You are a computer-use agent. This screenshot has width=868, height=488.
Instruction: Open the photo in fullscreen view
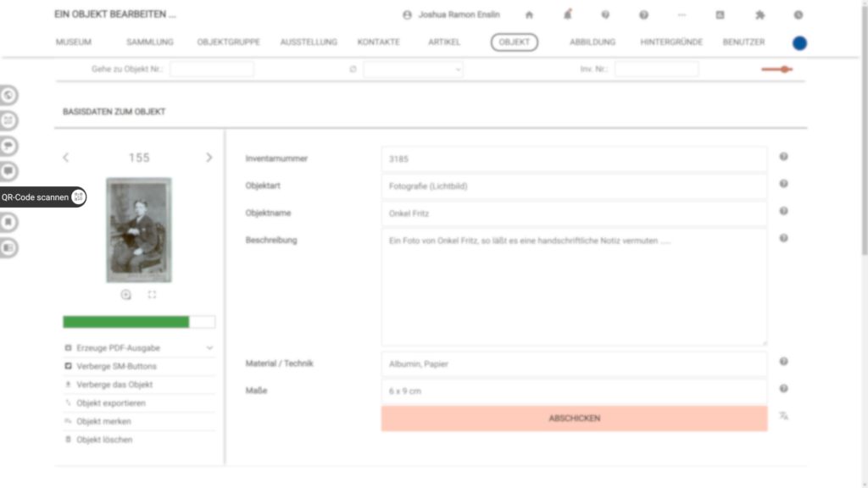153,295
